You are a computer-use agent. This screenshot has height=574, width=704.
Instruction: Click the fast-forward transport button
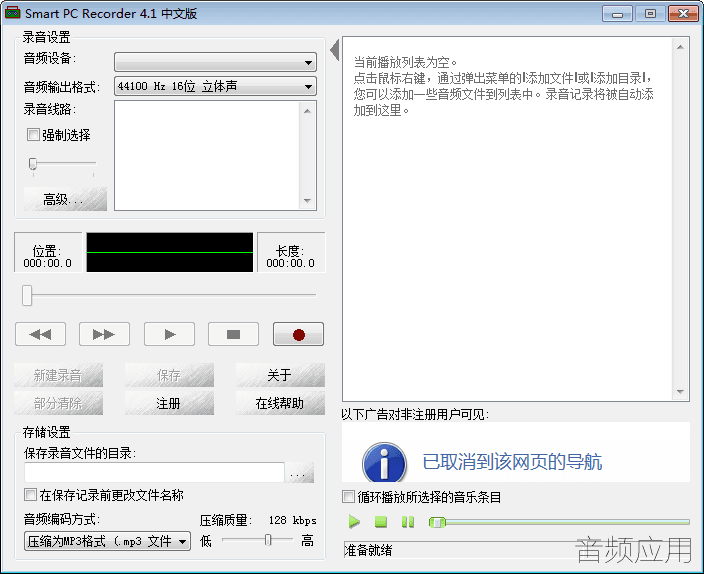(105, 334)
